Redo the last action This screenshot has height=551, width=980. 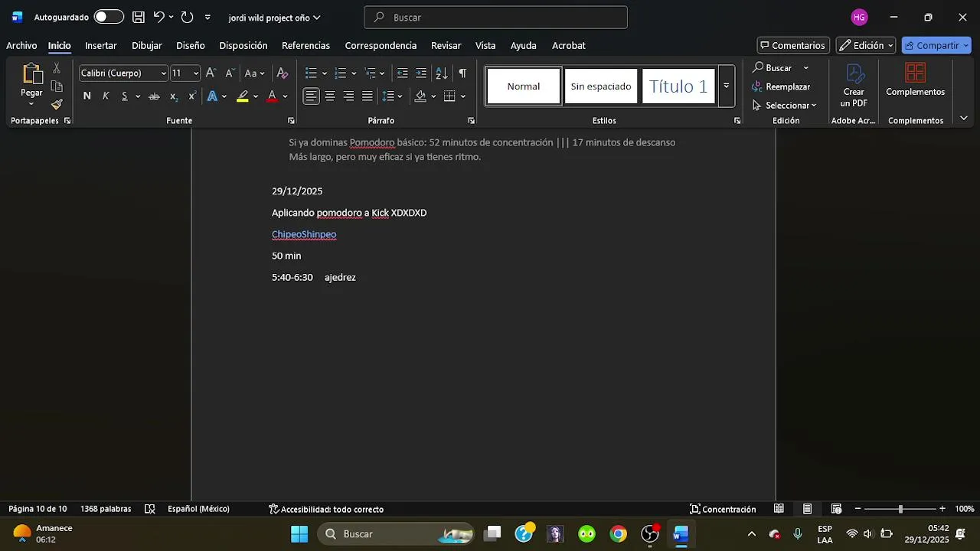pyautogui.click(x=187, y=17)
